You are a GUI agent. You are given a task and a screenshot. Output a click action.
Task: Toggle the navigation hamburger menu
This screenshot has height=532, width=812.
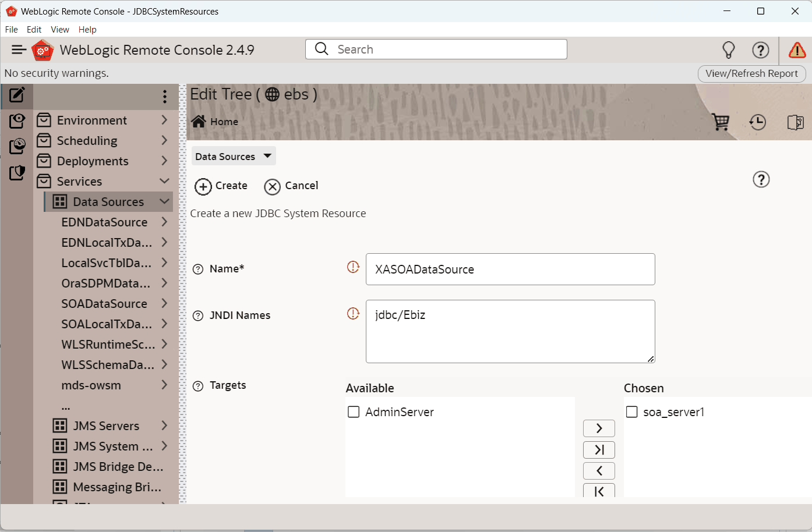pos(19,50)
